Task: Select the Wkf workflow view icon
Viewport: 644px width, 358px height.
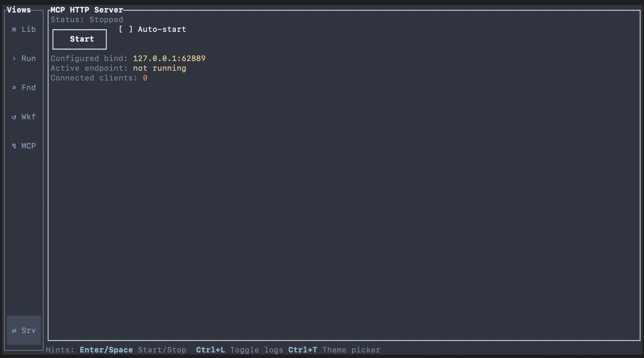Action: 14,117
